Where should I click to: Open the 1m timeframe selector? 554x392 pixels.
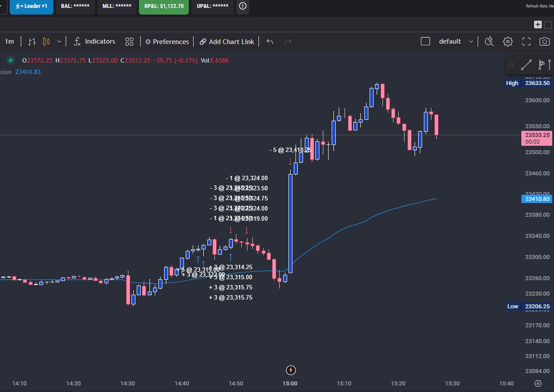(9, 42)
